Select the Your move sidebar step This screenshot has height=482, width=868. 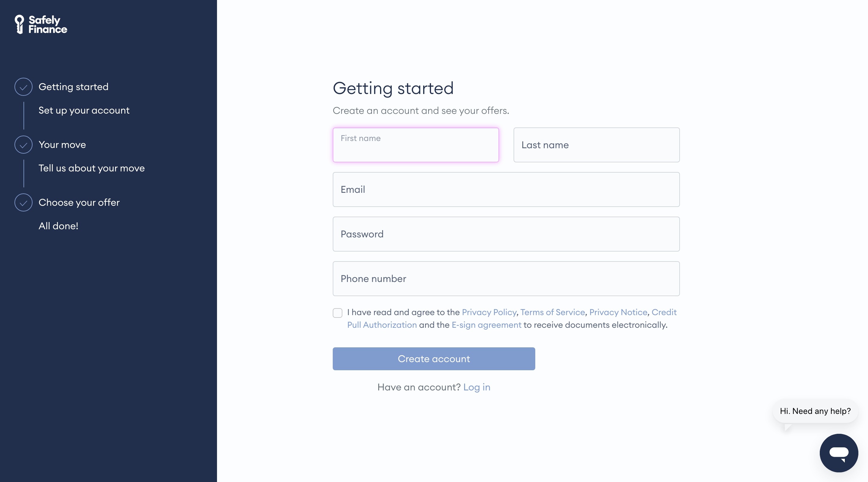tap(62, 145)
